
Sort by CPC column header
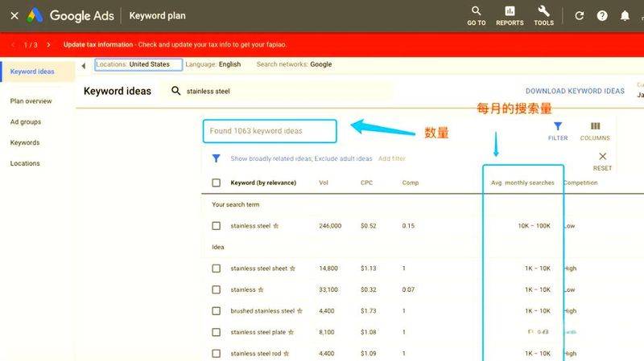(x=367, y=183)
